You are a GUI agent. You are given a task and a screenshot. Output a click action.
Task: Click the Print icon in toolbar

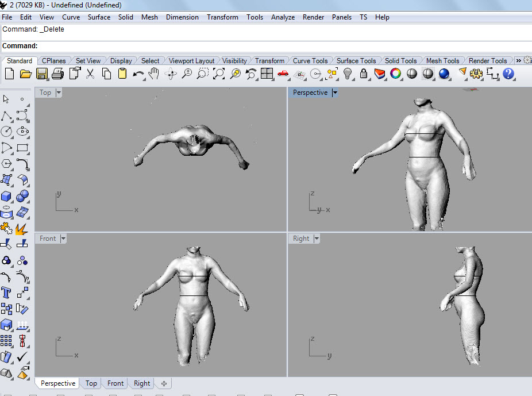pos(57,74)
